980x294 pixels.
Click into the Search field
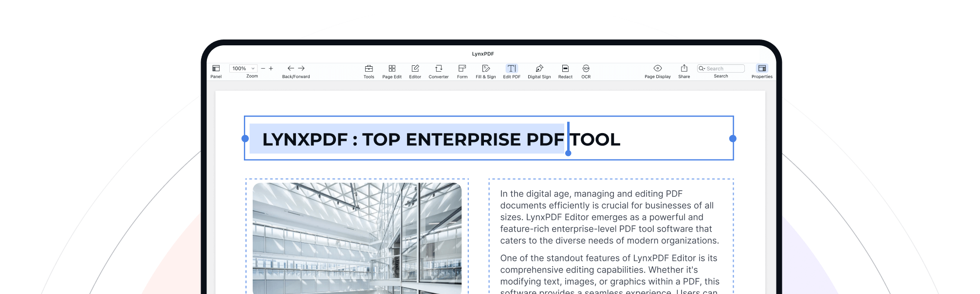724,69
